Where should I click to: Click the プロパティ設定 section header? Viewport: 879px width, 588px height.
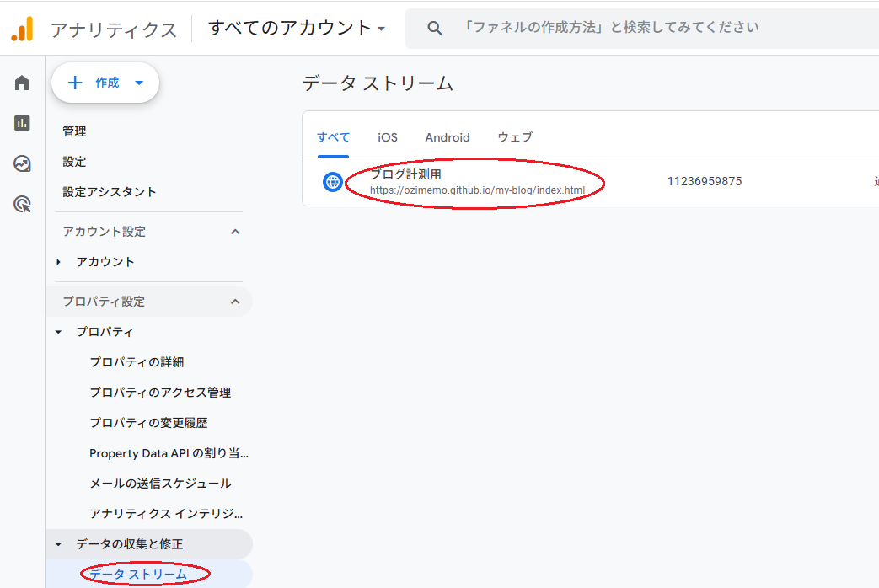click(x=104, y=302)
